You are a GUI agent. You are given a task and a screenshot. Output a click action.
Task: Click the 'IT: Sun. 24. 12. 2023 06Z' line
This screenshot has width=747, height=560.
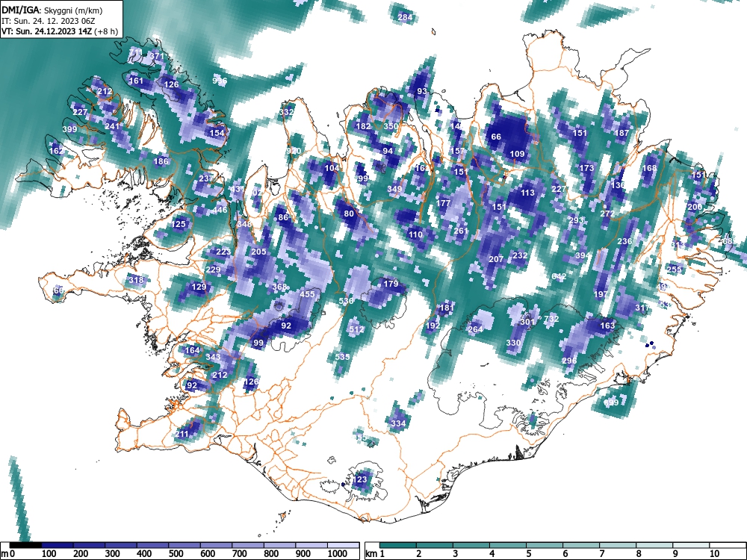[x=45, y=22]
